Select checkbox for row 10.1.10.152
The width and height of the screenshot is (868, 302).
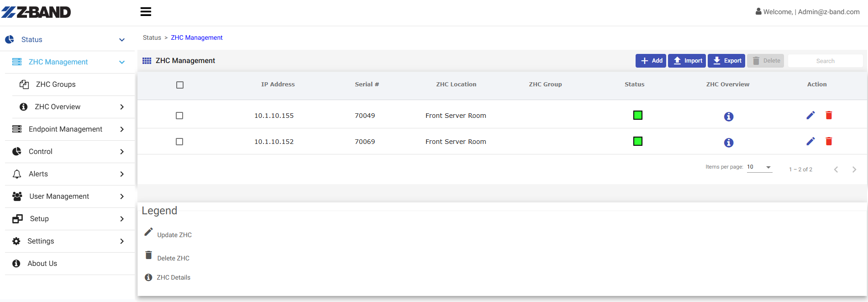179,142
